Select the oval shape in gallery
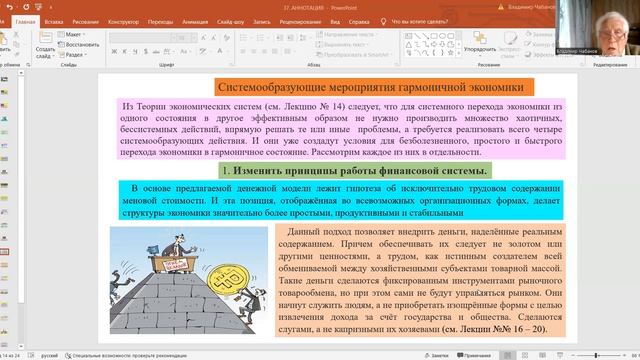This screenshot has height=360, width=640. pyautogui.click(x=442, y=36)
